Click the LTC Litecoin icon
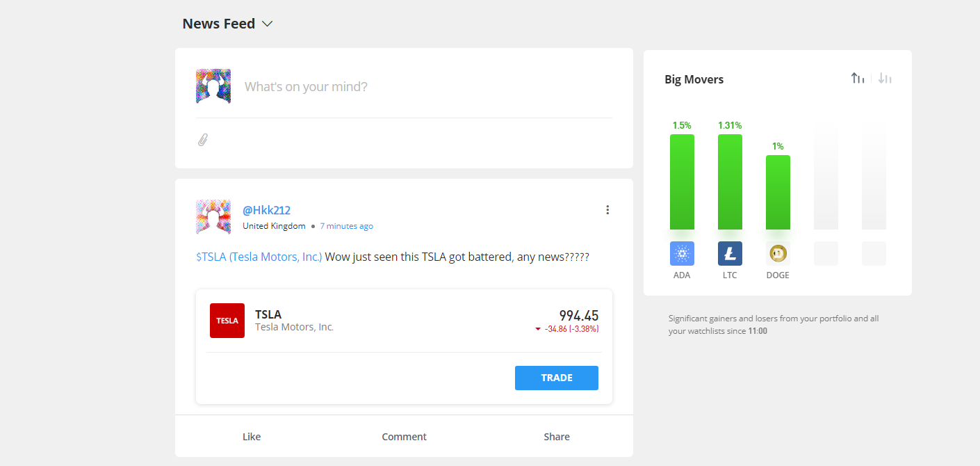Image resolution: width=980 pixels, height=466 pixels. pyautogui.click(x=730, y=254)
